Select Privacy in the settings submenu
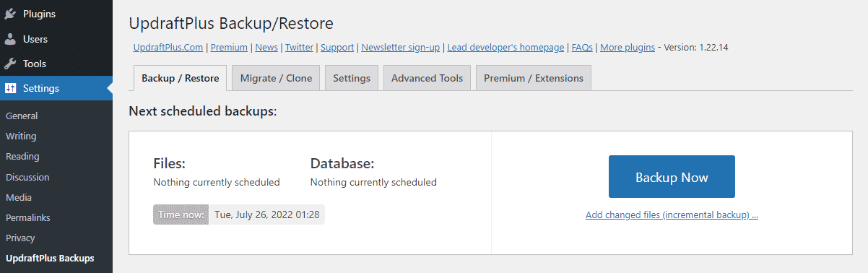This screenshot has height=273, width=868. [x=20, y=238]
